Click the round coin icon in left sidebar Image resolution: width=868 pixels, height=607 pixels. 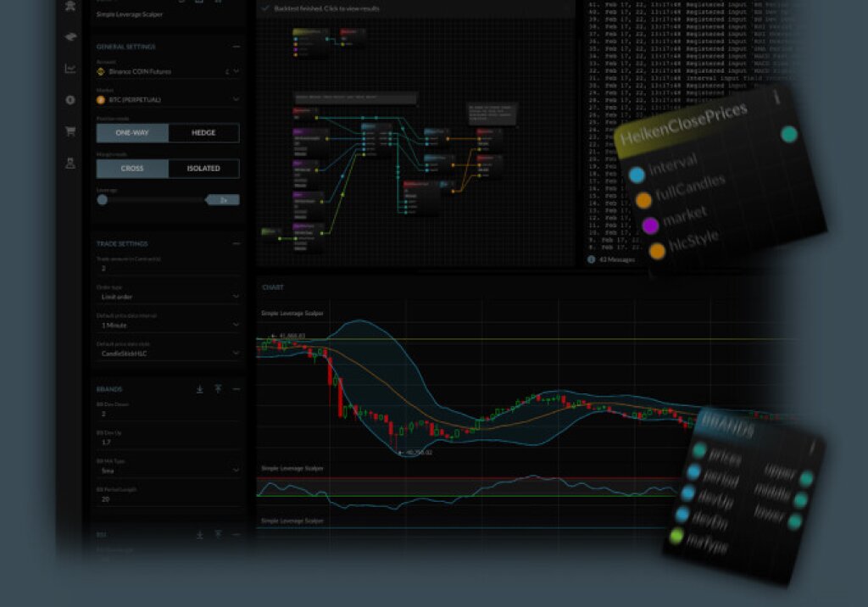(71, 100)
